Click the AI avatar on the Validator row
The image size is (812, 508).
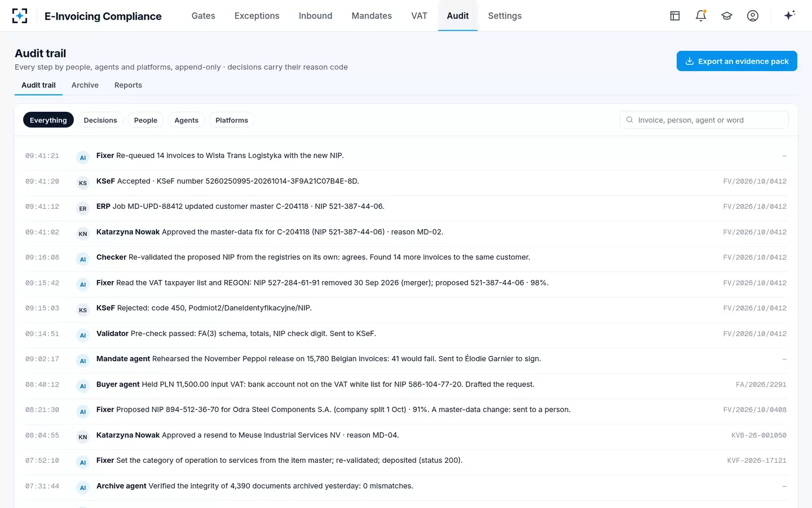point(83,335)
